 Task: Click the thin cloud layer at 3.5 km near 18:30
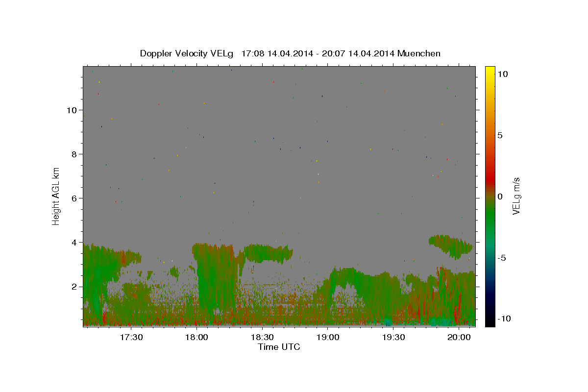click(x=268, y=252)
